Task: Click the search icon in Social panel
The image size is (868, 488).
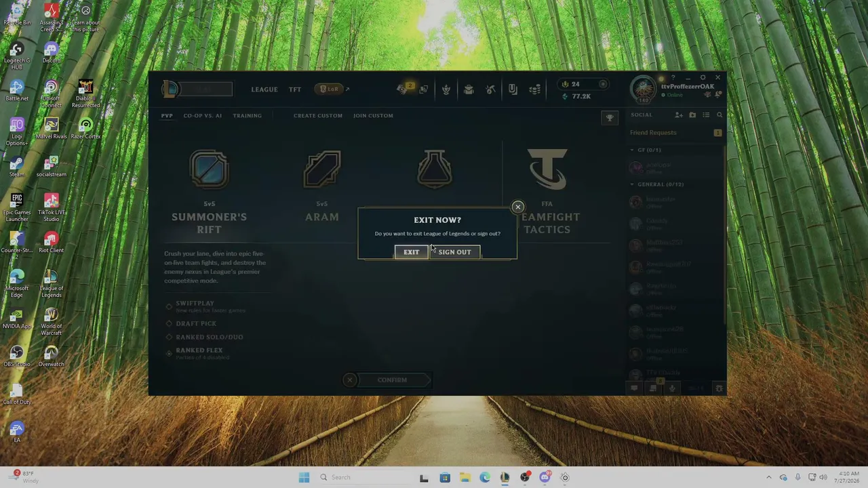Action: point(719,115)
